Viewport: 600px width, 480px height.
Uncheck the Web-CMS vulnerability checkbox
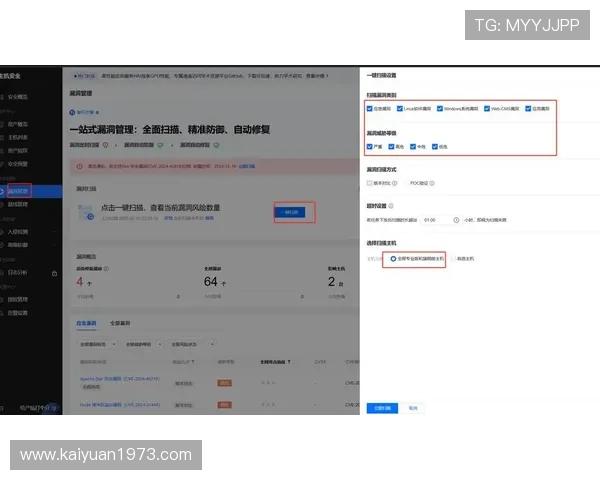[x=487, y=109]
